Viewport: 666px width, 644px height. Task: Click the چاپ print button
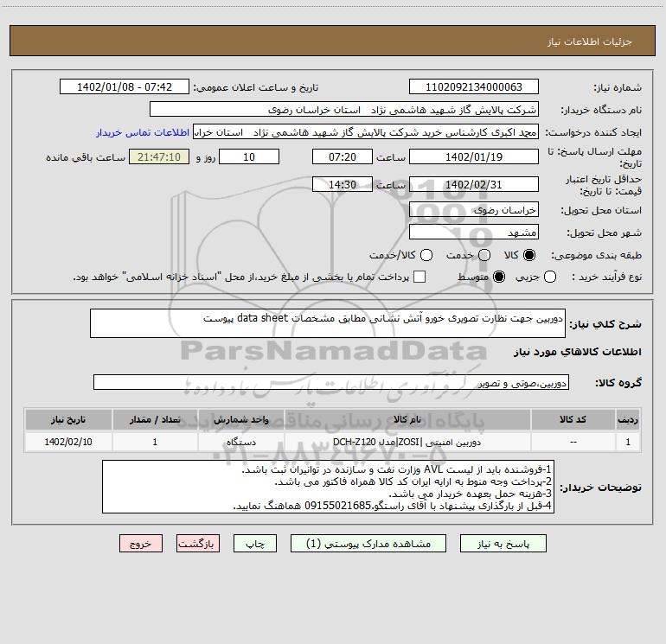255,544
